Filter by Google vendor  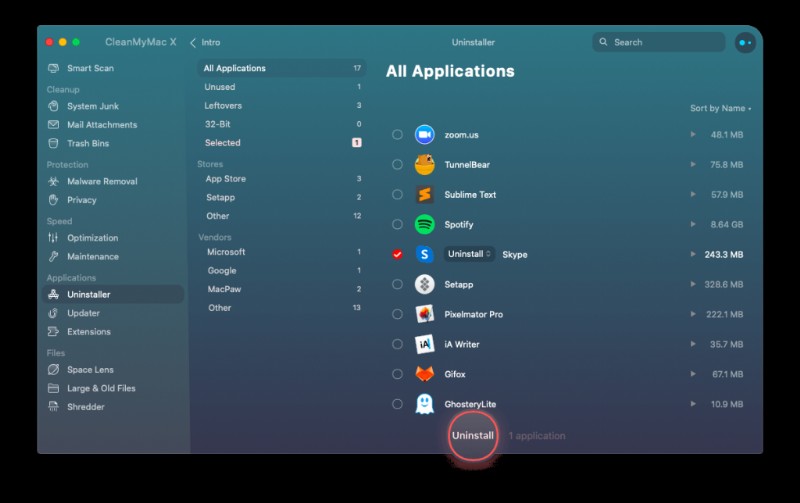click(x=282, y=270)
